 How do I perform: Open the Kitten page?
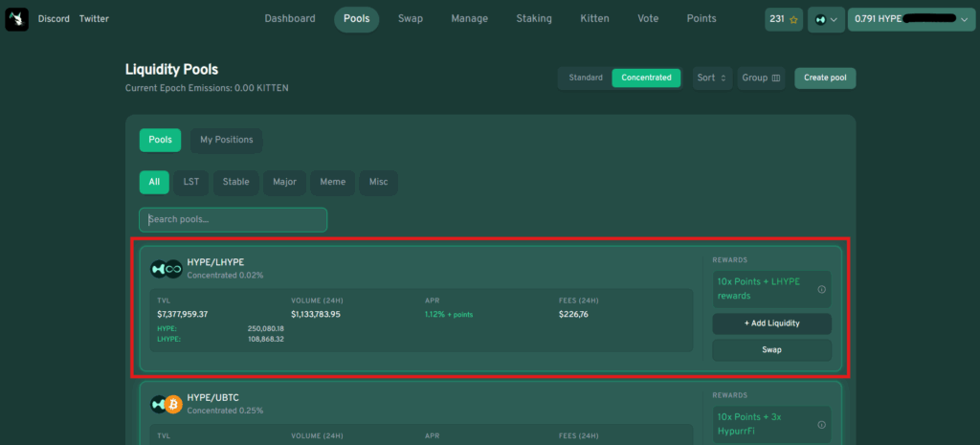pyautogui.click(x=594, y=19)
